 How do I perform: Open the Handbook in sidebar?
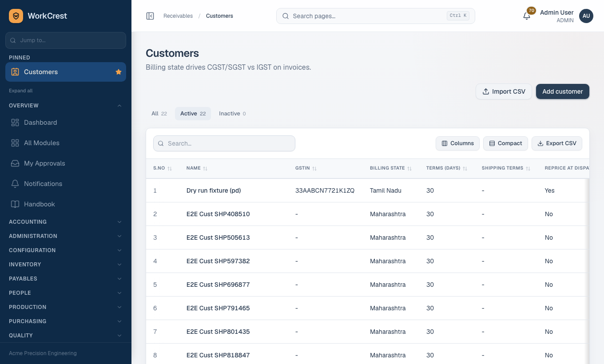66,204
